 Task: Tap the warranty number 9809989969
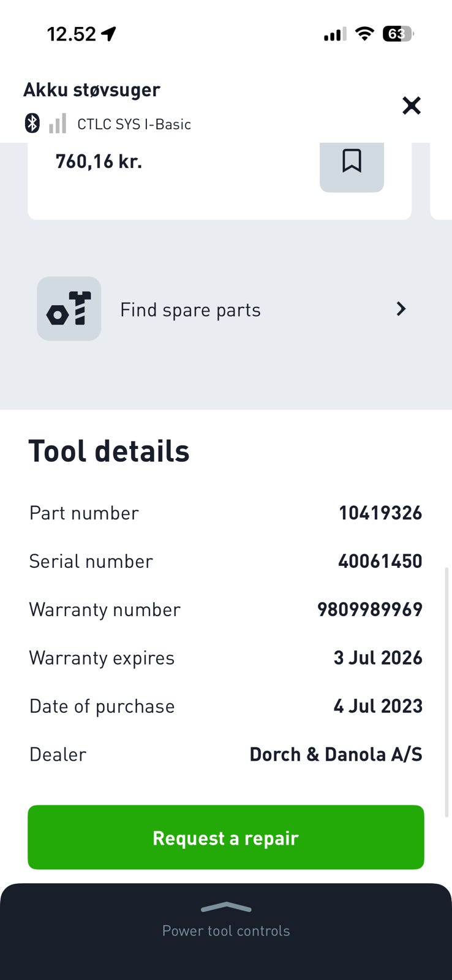(369, 609)
